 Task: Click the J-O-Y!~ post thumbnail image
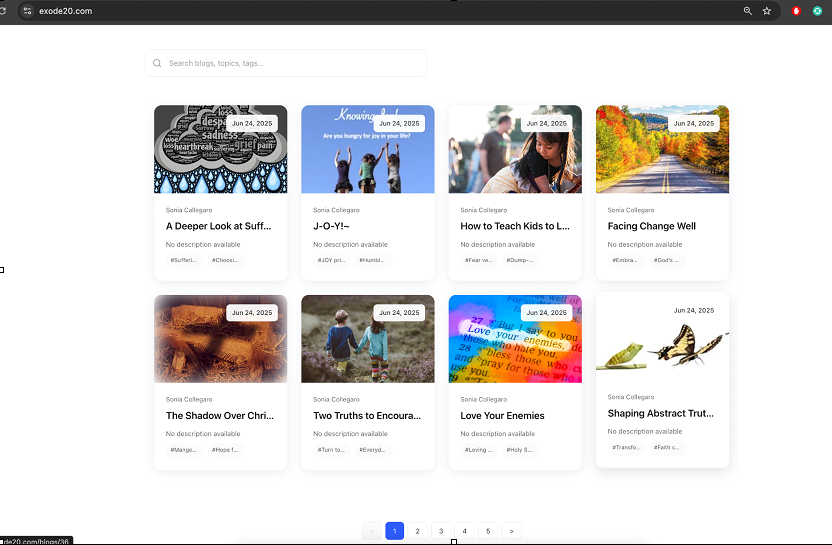coord(367,150)
